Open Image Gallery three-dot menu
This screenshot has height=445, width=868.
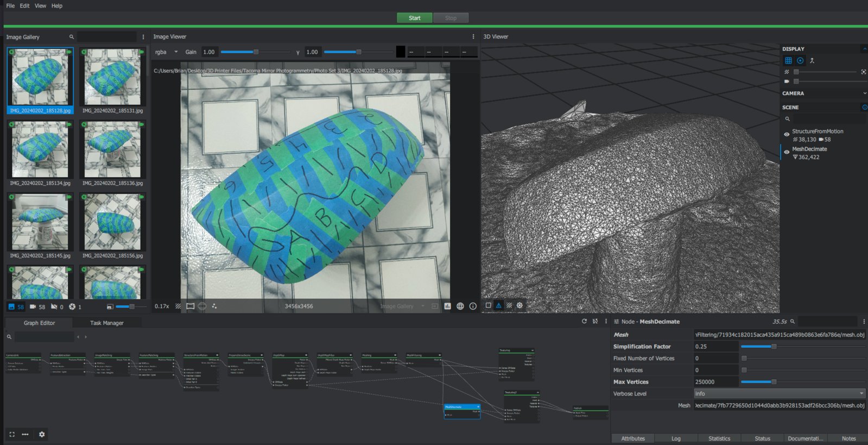click(143, 37)
